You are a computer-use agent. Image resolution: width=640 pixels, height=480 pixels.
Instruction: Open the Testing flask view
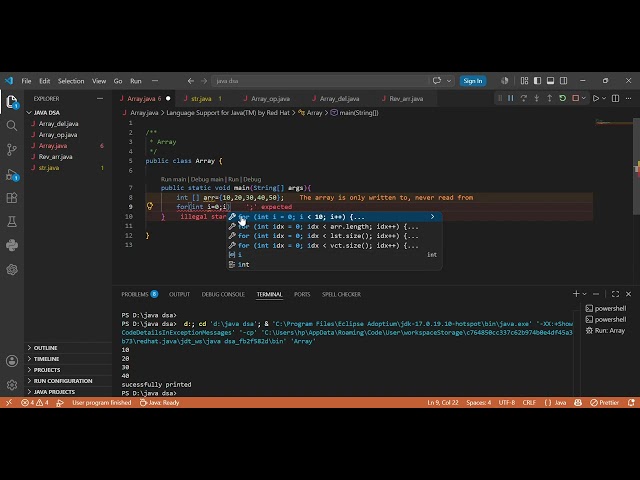12,222
